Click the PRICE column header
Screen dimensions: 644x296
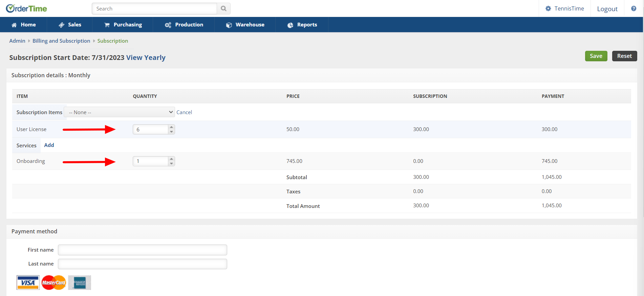pos(293,96)
